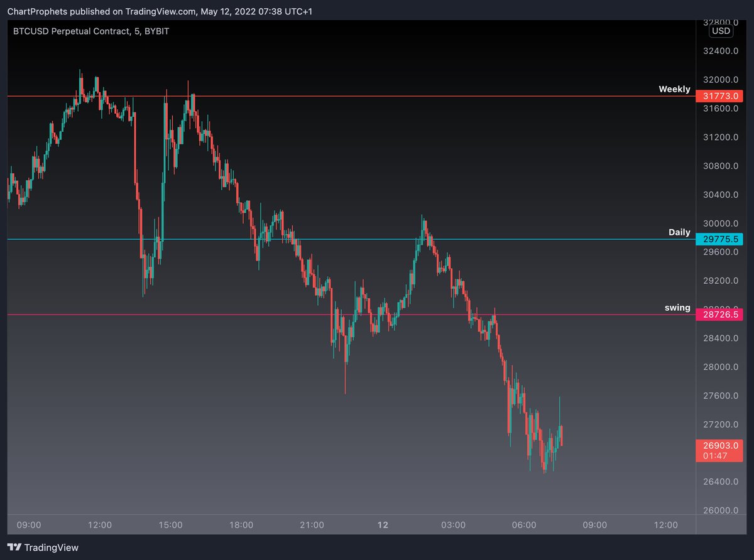Click the 03:00 time axis label
Screen dimensions: 754x560
tap(453, 525)
